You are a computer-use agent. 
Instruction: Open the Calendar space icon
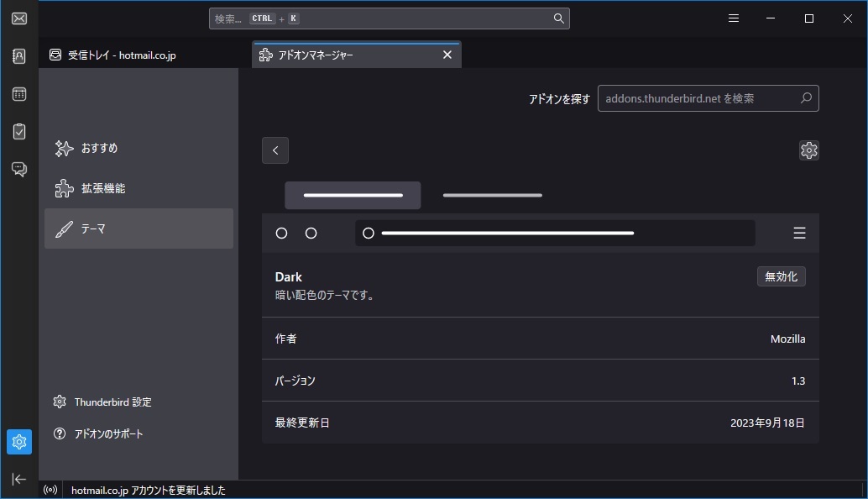(x=18, y=94)
